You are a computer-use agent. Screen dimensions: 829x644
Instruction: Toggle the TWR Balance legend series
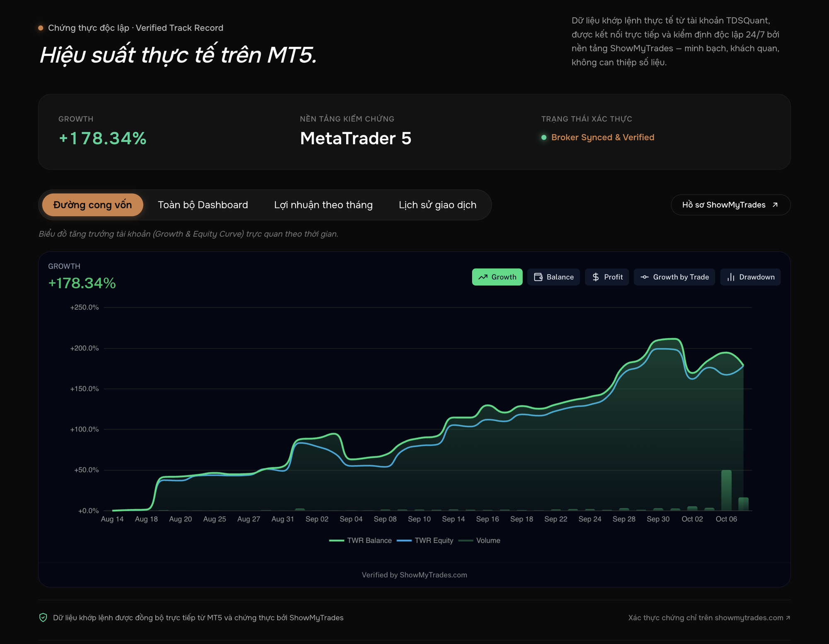pyautogui.click(x=360, y=540)
